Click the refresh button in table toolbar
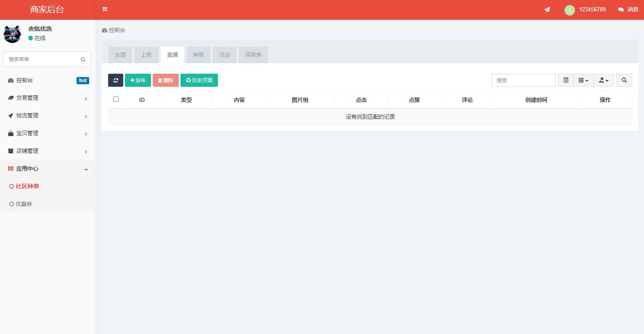 (116, 80)
